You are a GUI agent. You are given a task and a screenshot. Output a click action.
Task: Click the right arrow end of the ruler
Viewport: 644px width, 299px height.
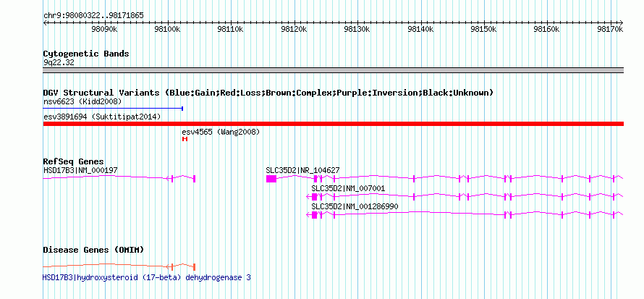622,22
